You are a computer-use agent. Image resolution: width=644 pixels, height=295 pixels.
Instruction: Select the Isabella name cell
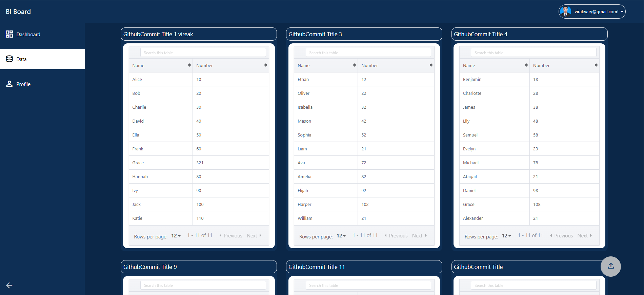[326, 107]
